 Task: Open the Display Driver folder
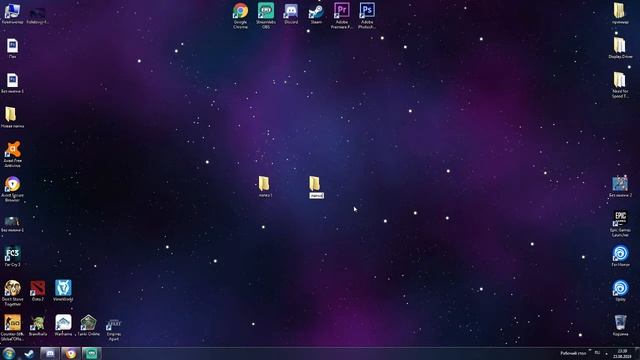coord(620,48)
